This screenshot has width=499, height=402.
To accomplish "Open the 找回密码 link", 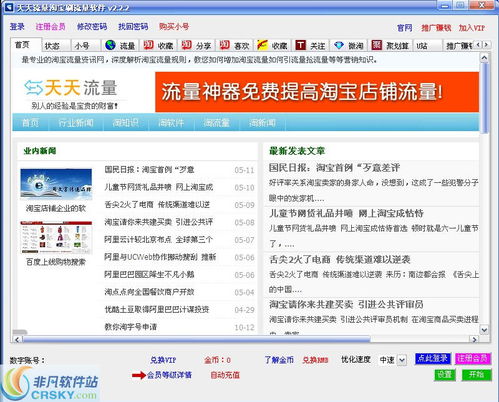I will point(133,26).
